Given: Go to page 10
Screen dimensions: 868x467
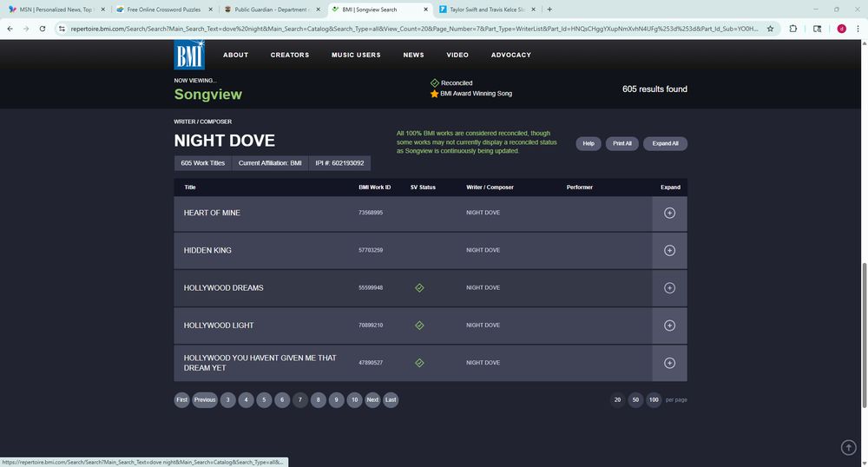Looking at the screenshot, I should (354, 399).
